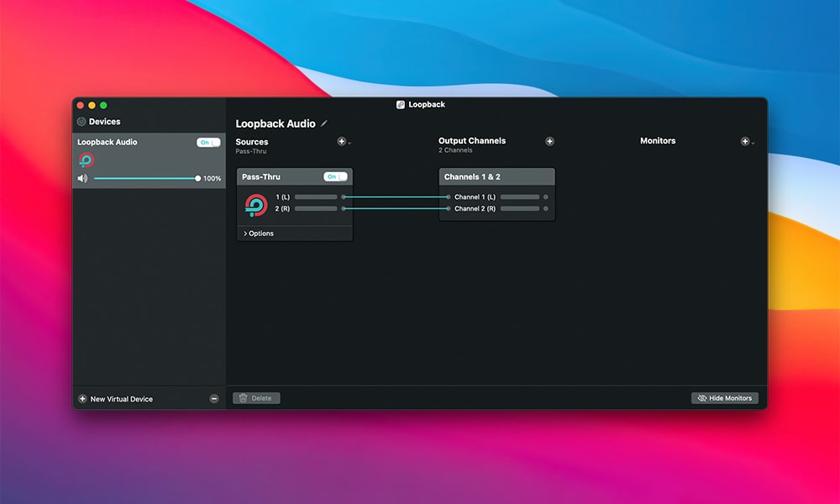The height and width of the screenshot is (504, 840).
Task: Add a monitor with the Monitors plus icon
Action: (745, 141)
